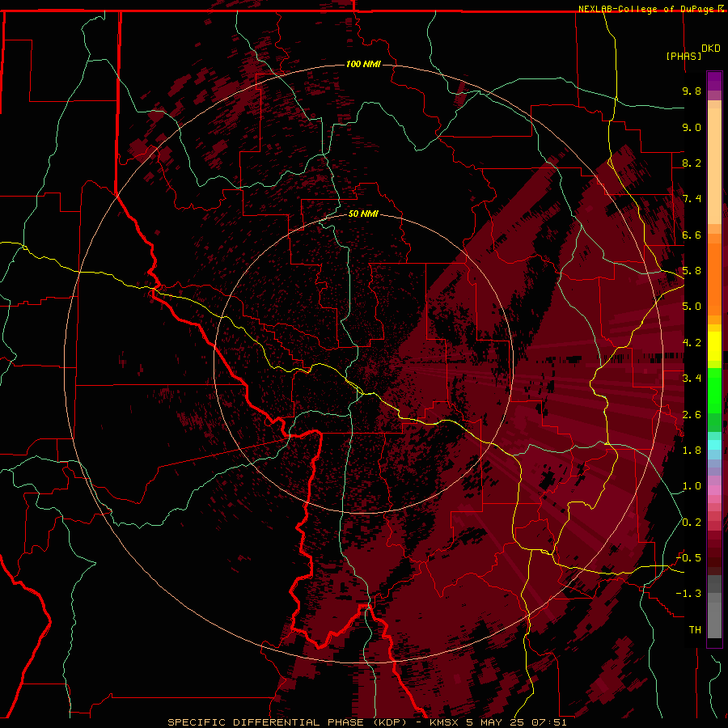Click the -0.5 value on the color scale
Screen dimensions: 728x728
tap(688, 558)
